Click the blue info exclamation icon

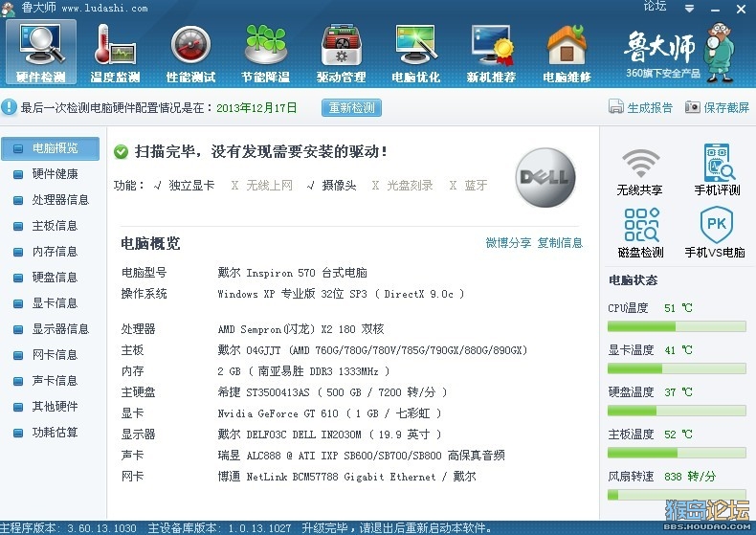click(x=10, y=107)
